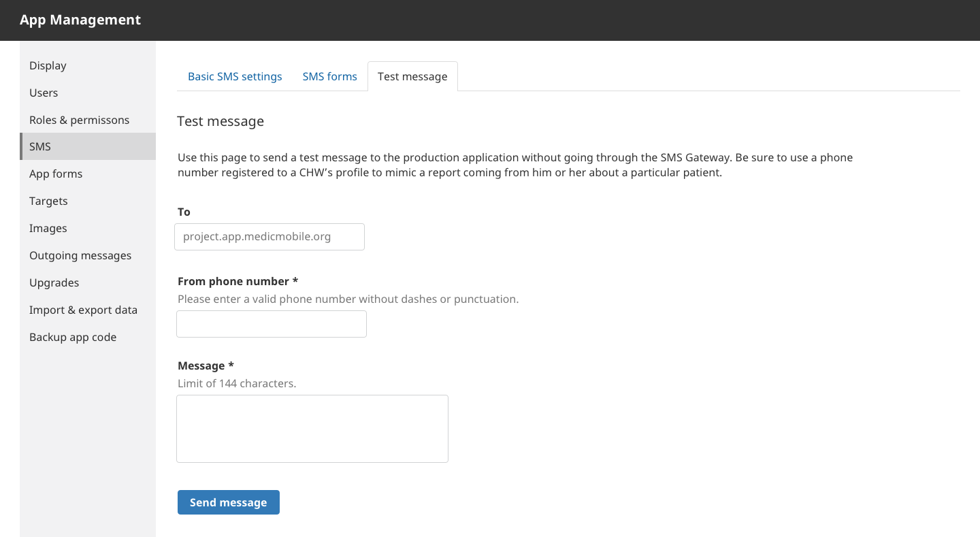
Task: Switch to SMS forms tab
Action: pyautogui.click(x=330, y=76)
